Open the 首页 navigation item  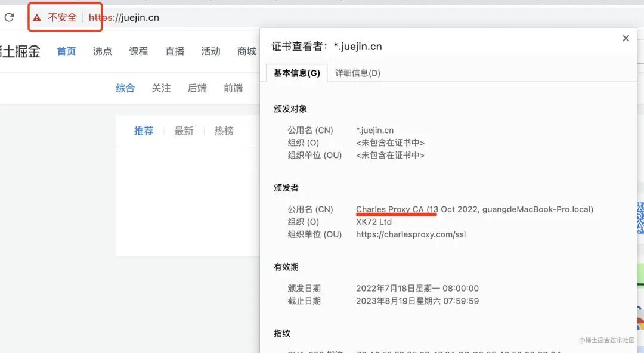66,51
